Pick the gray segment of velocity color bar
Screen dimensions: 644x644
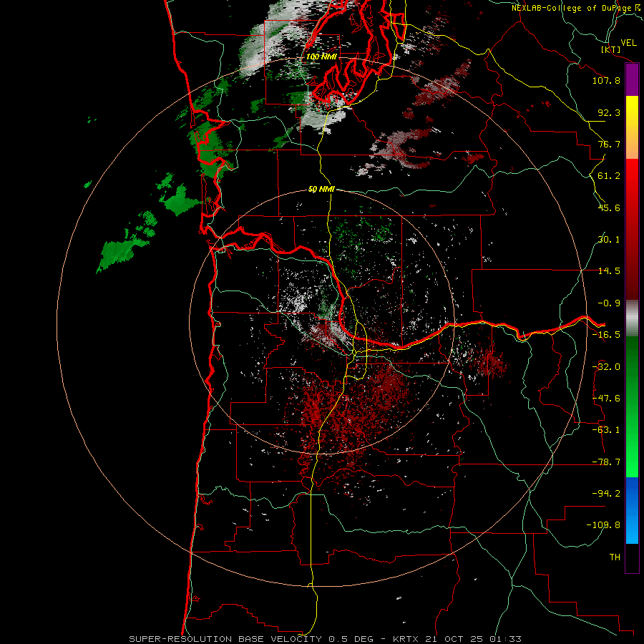(632, 318)
